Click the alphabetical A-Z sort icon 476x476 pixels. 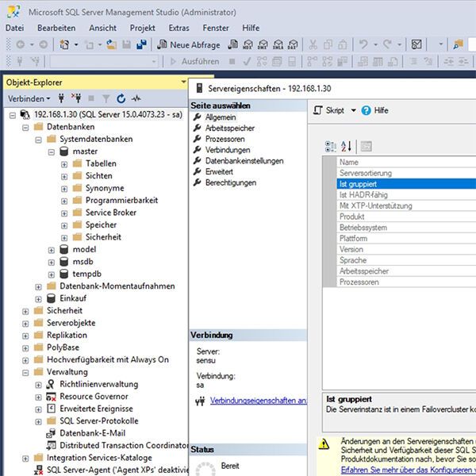346,146
